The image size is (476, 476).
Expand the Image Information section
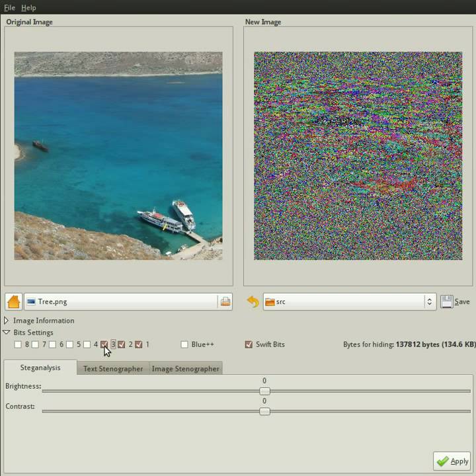click(x=6, y=320)
